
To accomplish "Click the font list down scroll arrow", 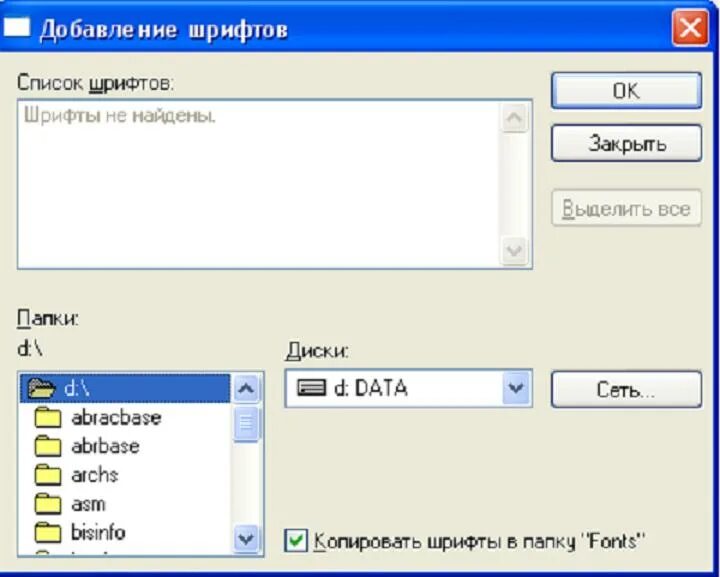I will (x=514, y=251).
